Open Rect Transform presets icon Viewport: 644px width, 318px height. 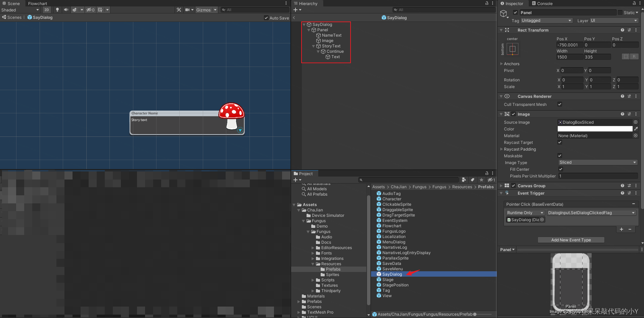[x=629, y=30]
